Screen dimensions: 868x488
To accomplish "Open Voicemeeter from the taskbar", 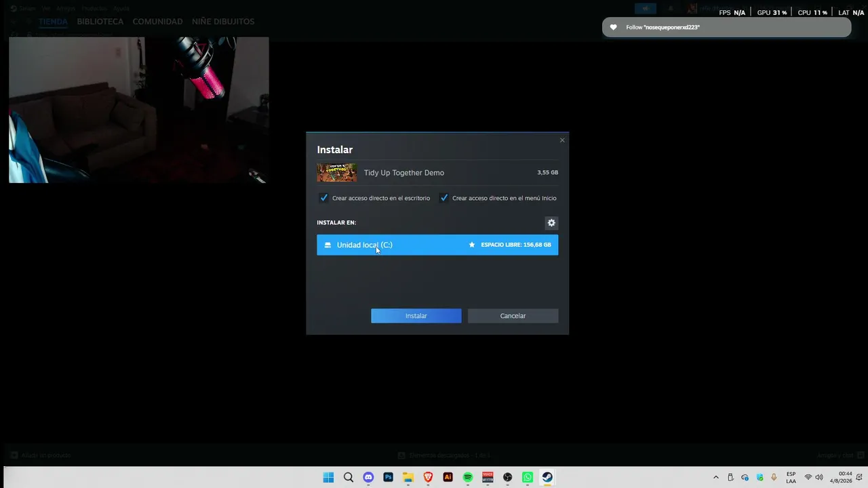I will 488,477.
